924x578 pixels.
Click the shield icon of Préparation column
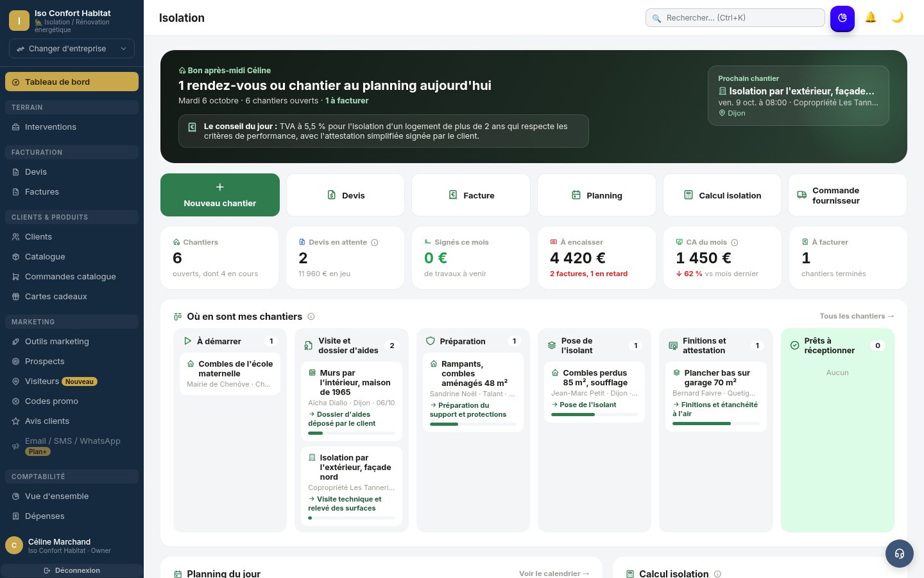(x=431, y=341)
